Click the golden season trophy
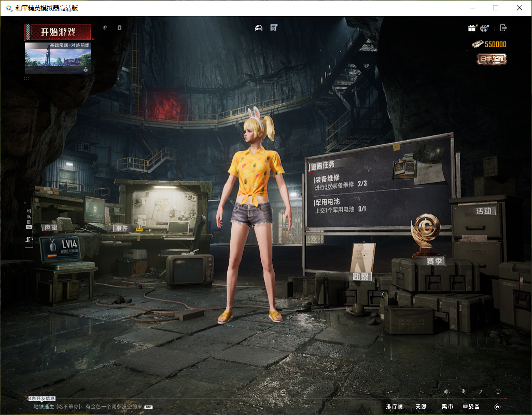 426,234
